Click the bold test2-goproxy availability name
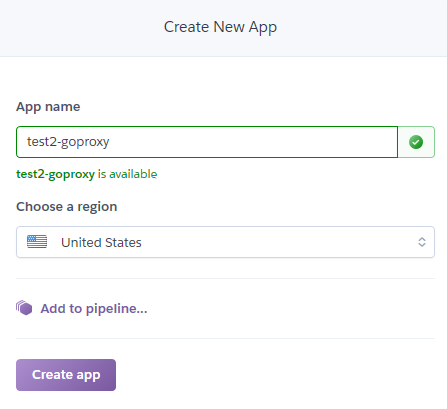This screenshot has height=409, width=447. (x=56, y=174)
